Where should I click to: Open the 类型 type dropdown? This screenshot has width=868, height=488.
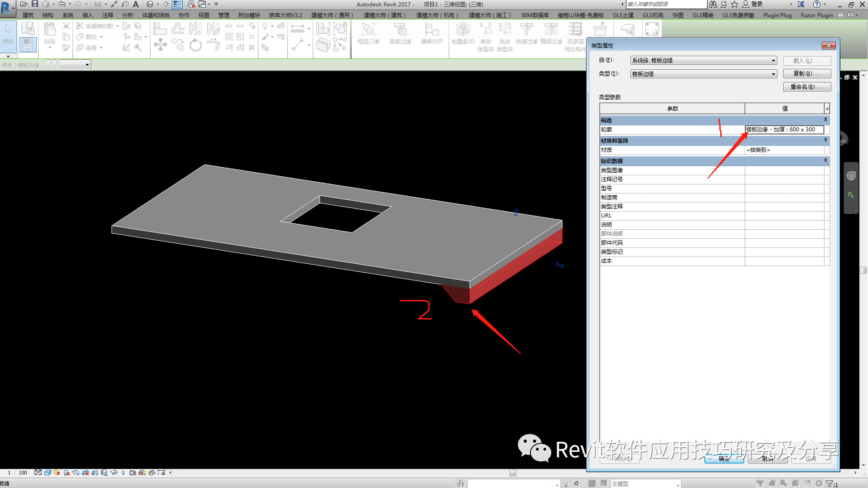click(704, 74)
